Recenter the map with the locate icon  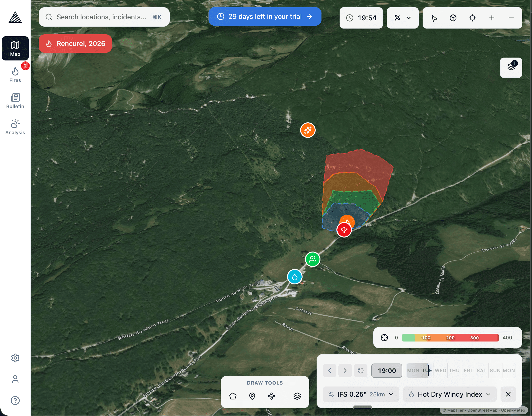(472, 18)
